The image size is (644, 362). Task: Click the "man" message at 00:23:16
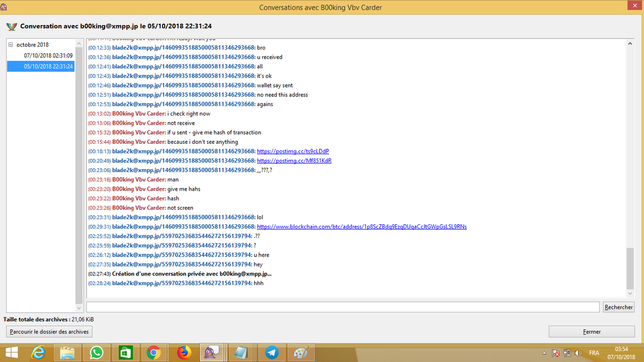tap(173, 180)
